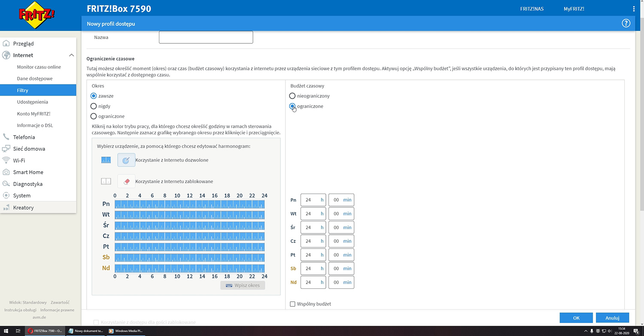The width and height of the screenshot is (644, 336).
Task: Go to Monitor czasu online
Action: coord(39,67)
